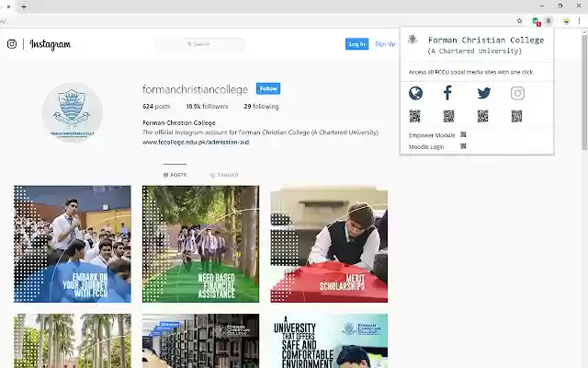Click the 18.9k followers count
Screen dimensions: 588x368
point(207,107)
